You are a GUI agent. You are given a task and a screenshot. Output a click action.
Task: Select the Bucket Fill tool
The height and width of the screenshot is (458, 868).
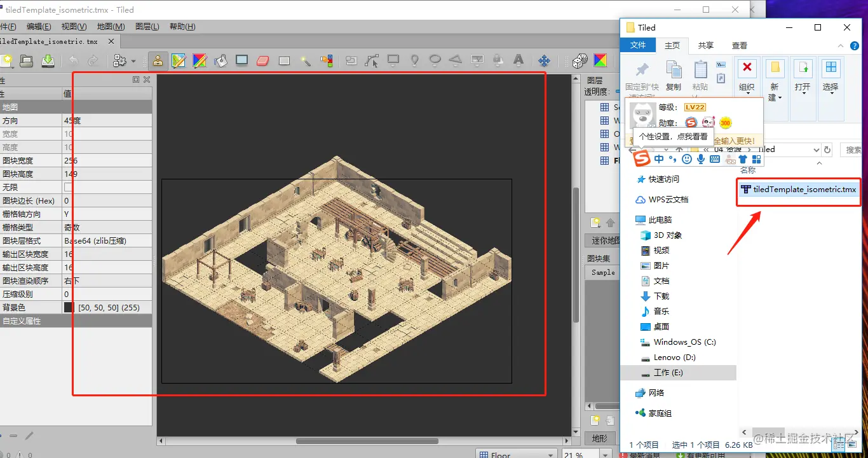click(x=220, y=61)
